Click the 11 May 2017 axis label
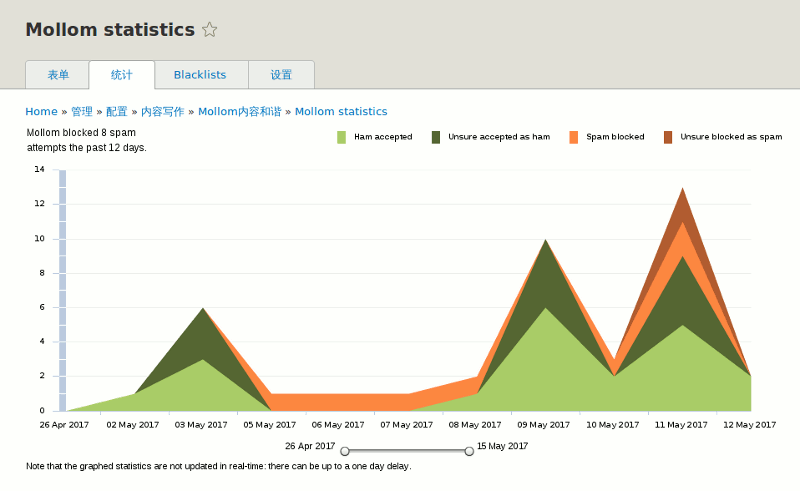The image size is (800, 491). tap(681, 425)
